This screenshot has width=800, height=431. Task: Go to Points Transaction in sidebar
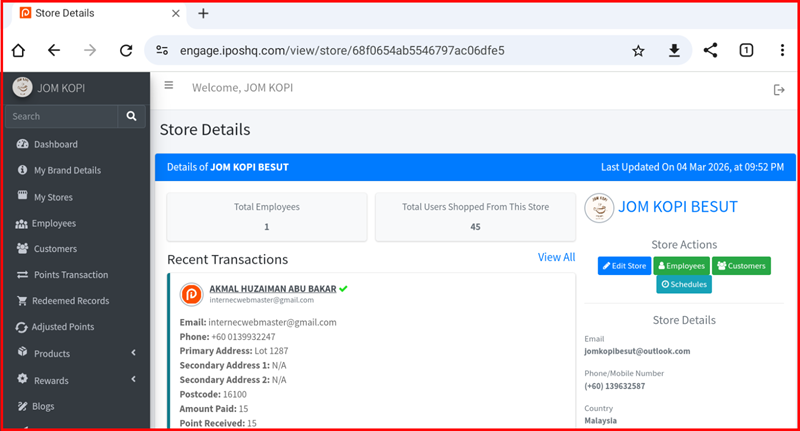[70, 275]
